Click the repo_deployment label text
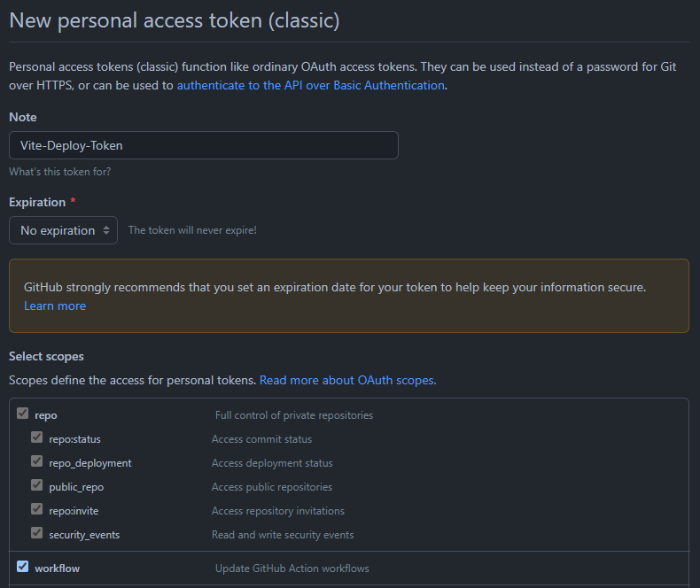The height and width of the screenshot is (588, 700). 90,463
